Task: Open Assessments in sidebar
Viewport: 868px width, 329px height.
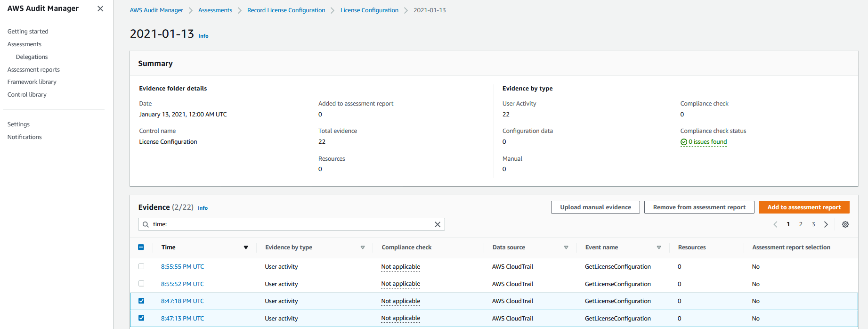Action: click(24, 44)
